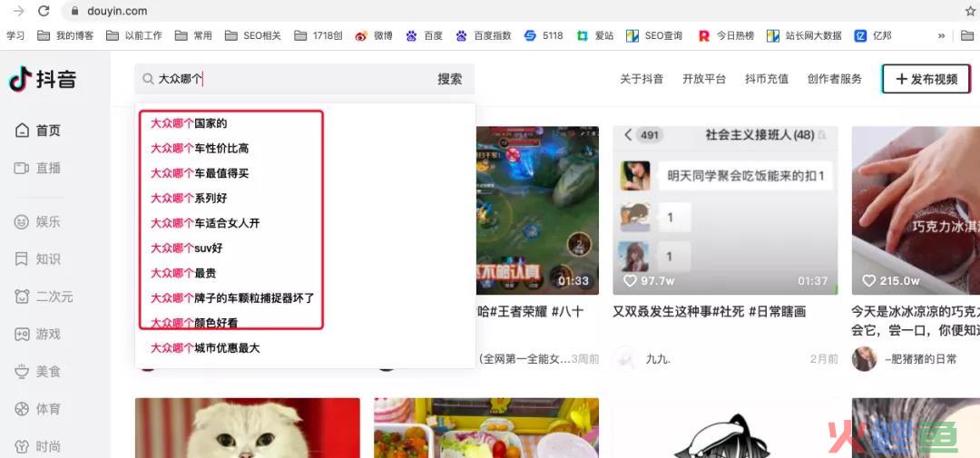Viewport: 980px width, 458px height.
Task: Expand hidden bookmarks with the » chevron
Action: 941,35
